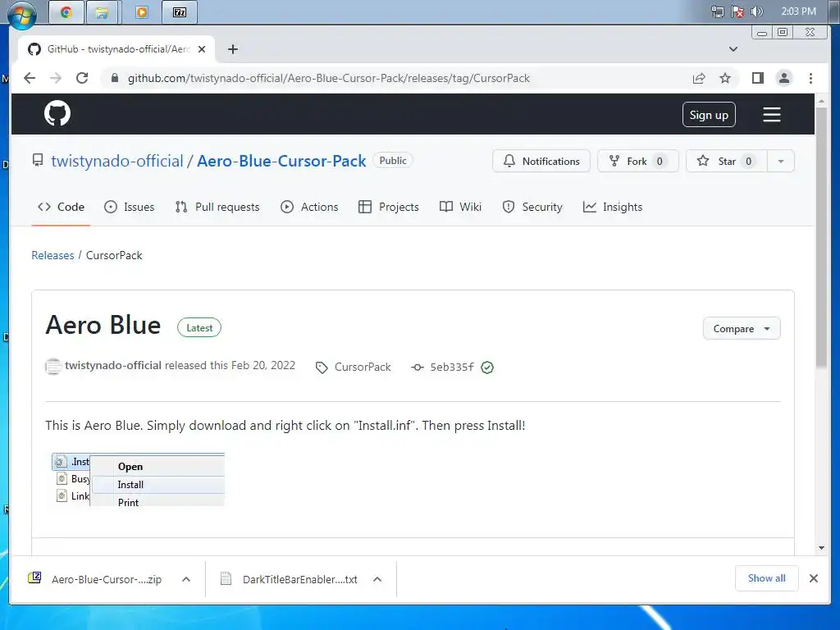The height and width of the screenshot is (630, 840).
Task: Switch to the Issues tab
Action: (129, 207)
